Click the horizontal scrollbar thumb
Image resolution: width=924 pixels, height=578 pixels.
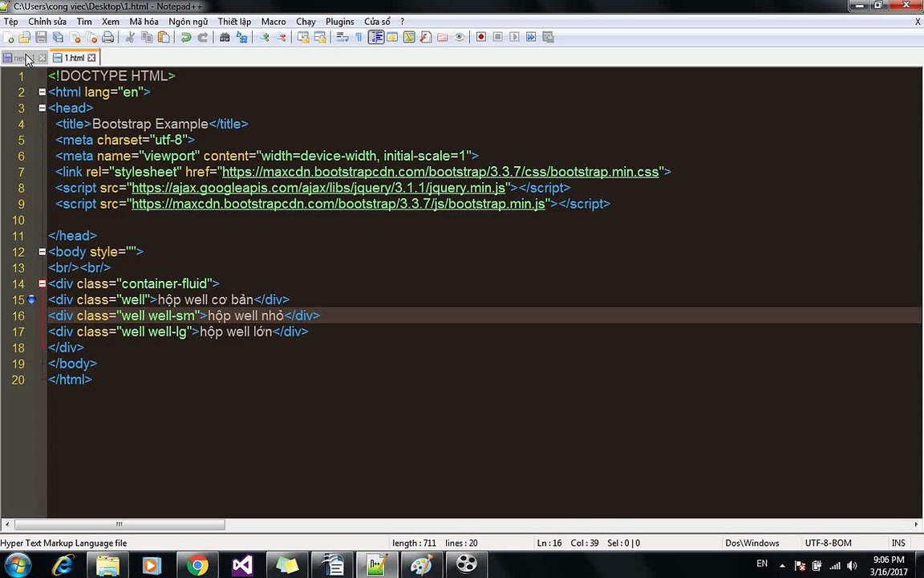120,524
